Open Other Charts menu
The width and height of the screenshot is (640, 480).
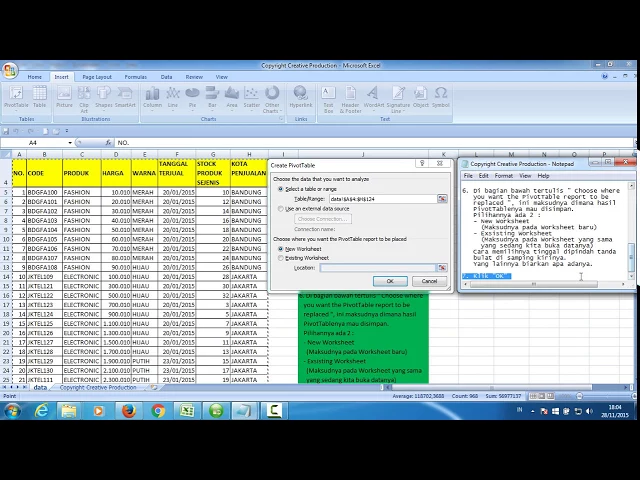272,99
